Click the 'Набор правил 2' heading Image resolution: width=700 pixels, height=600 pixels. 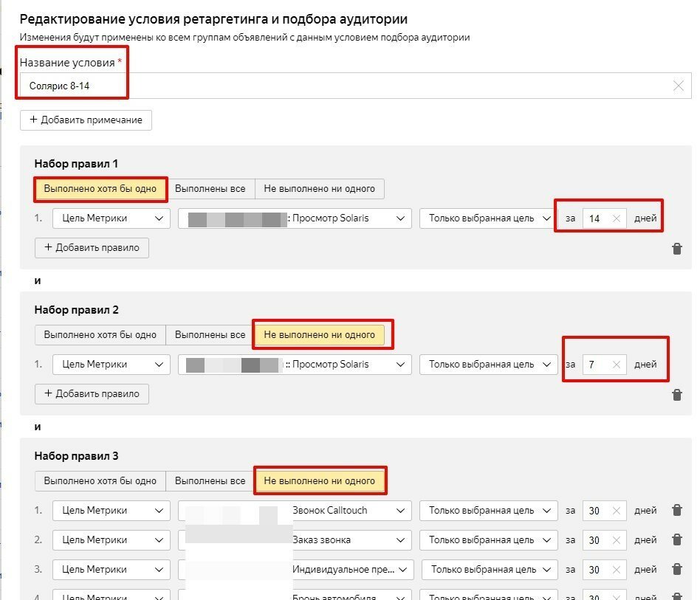(x=76, y=309)
